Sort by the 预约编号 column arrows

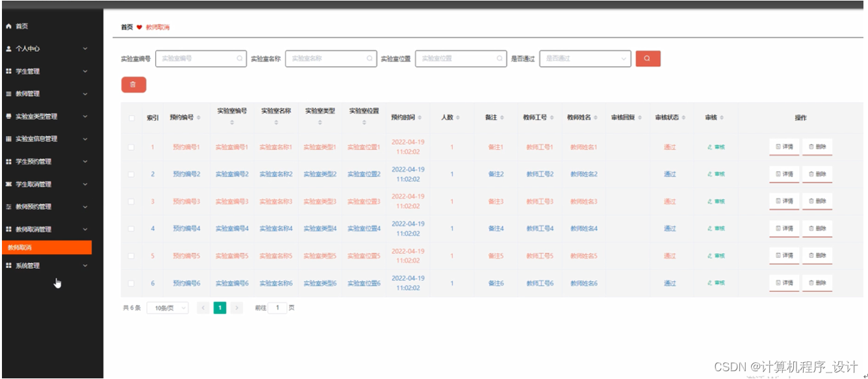(199, 118)
